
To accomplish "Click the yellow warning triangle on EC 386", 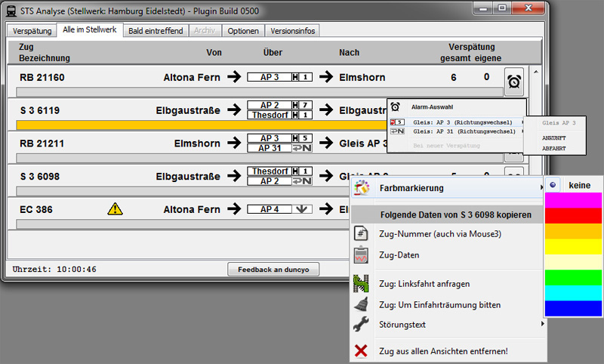I will 114,209.
